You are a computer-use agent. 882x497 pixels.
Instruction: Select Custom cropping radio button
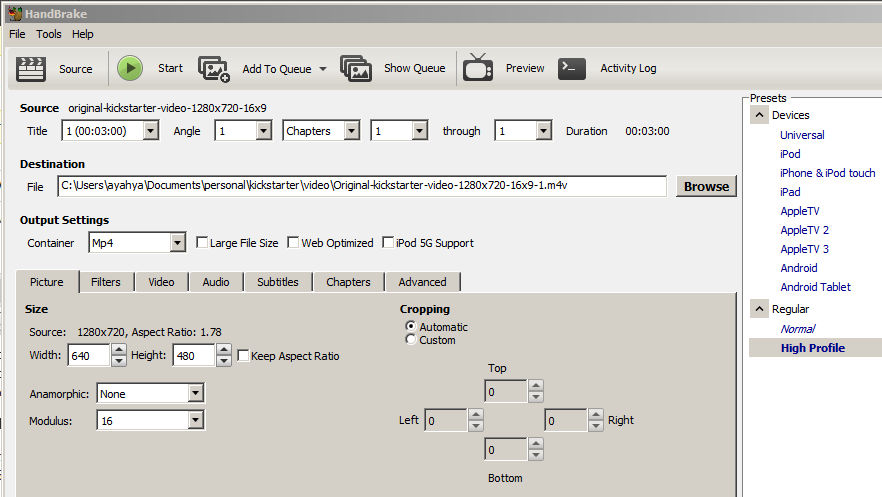(411, 340)
